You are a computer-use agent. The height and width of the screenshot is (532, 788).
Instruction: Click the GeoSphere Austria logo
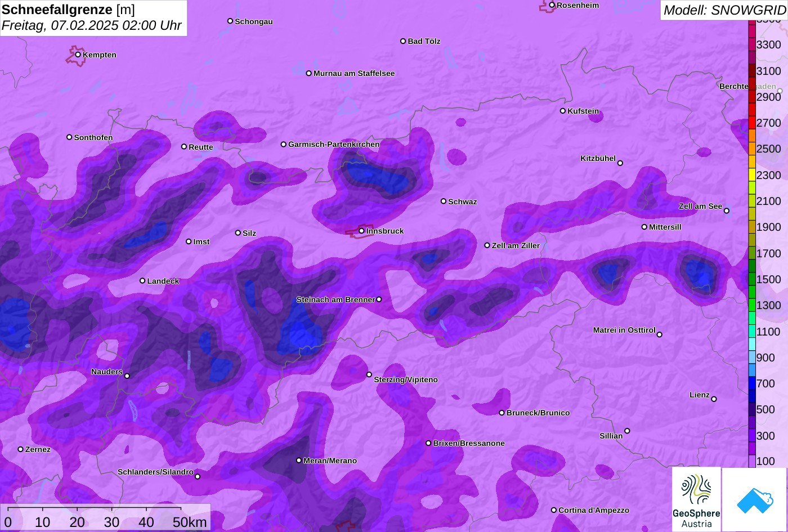(696, 499)
